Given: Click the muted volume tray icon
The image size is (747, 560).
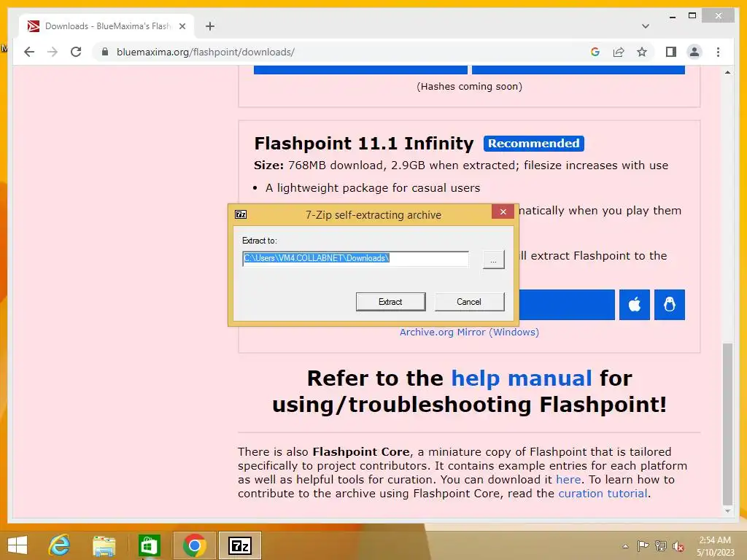Looking at the screenshot, I should click(678, 546).
